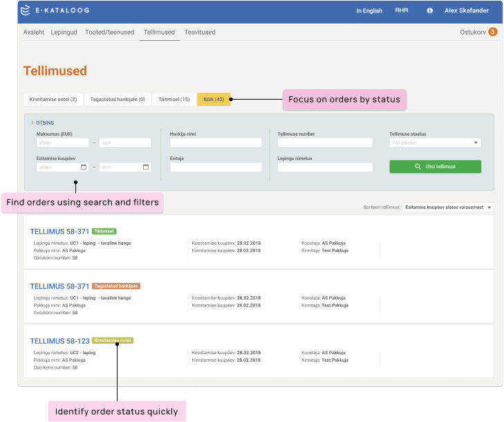Focus the Tellimuse number field

pos(326,143)
